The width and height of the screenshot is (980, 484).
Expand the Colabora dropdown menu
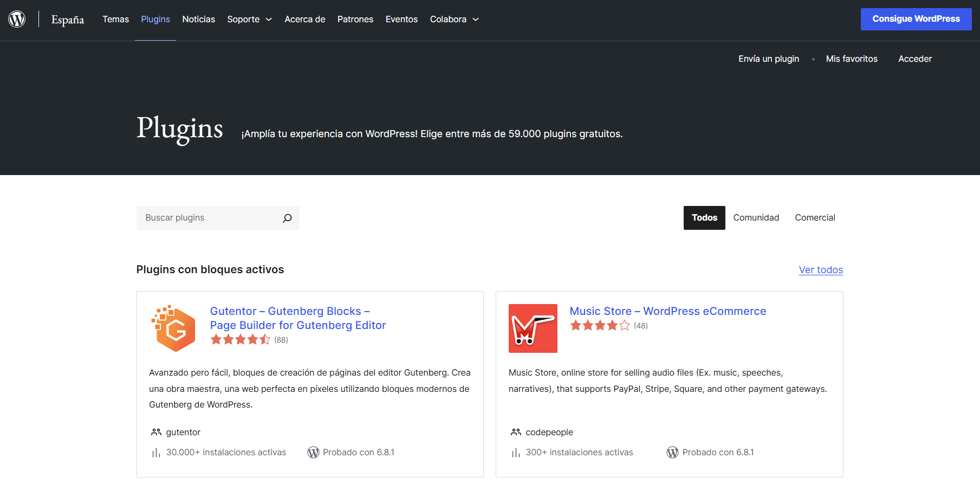tap(455, 20)
